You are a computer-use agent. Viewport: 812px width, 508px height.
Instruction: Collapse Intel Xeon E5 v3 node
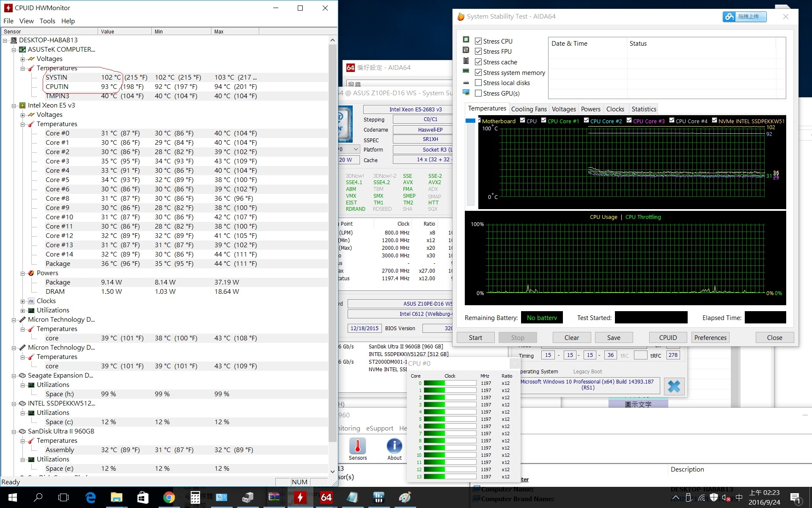click(x=14, y=105)
